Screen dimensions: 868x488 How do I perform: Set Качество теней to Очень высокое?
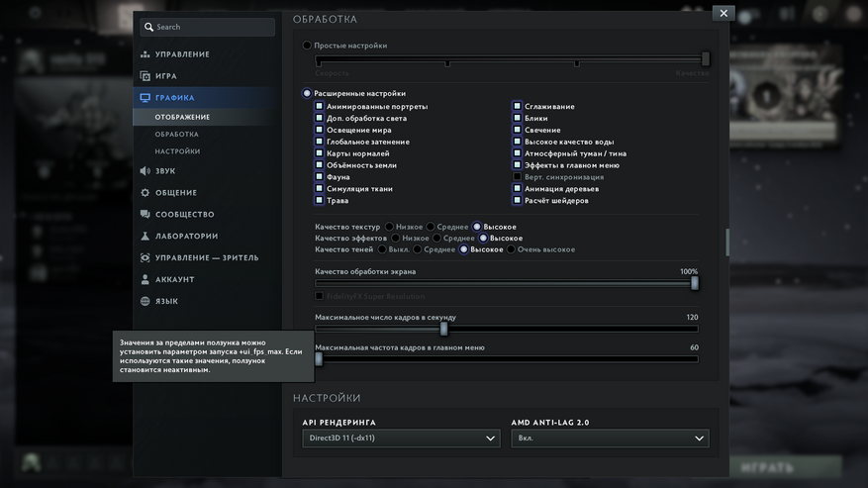(x=512, y=249)
